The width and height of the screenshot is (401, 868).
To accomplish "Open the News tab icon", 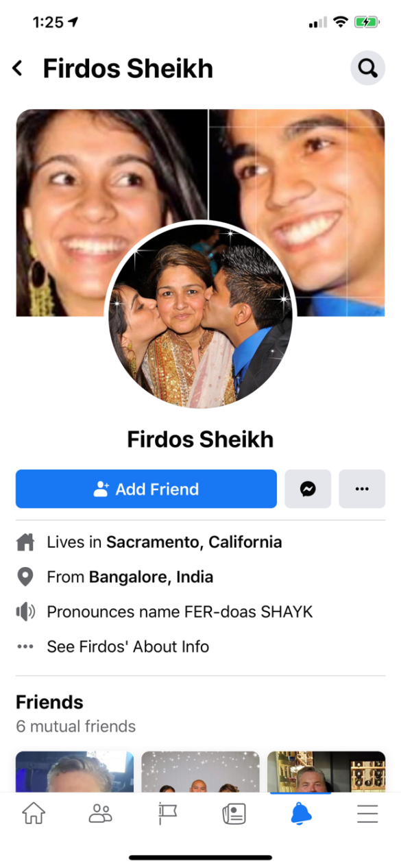I will pos(234,813).
